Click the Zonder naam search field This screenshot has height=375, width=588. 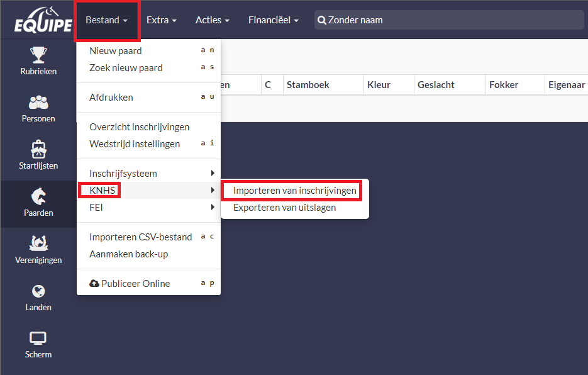tap(449, 20)
